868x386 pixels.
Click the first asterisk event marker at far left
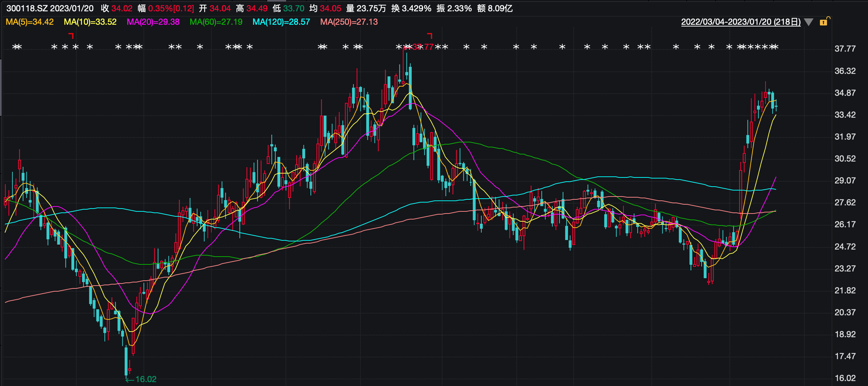(x=15, y=47)
